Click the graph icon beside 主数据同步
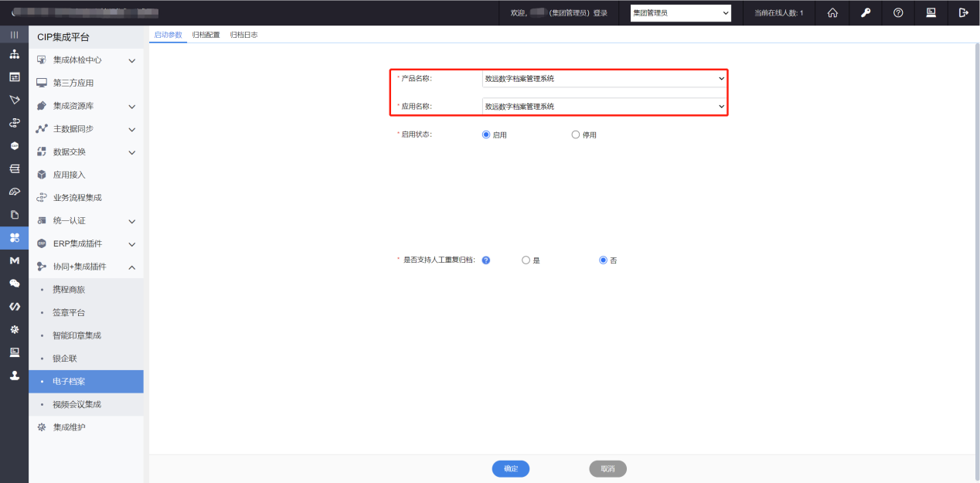The height and width of the screenshot is (483, 980). tap(42, 128)
